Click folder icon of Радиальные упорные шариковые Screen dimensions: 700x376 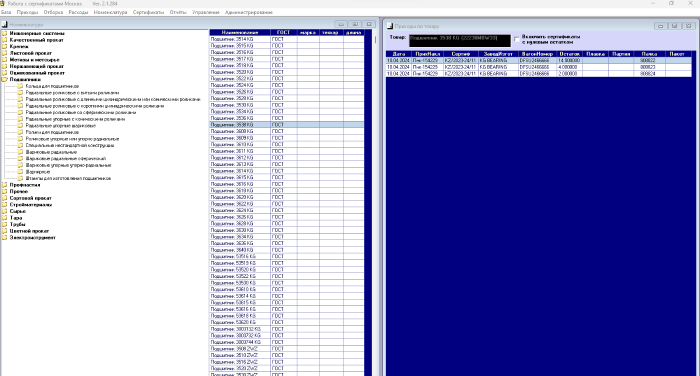(21, 125)
